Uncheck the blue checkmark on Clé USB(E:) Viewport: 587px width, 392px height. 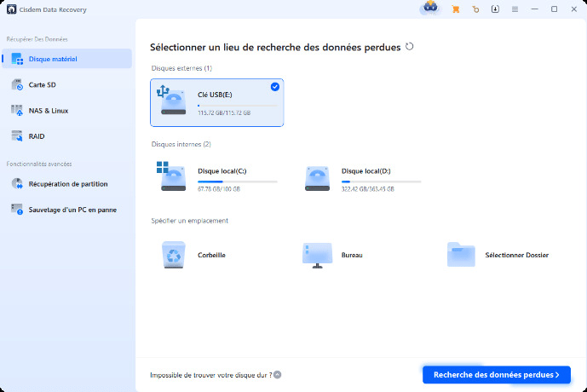pyautogui.click(x=274, y=87)
